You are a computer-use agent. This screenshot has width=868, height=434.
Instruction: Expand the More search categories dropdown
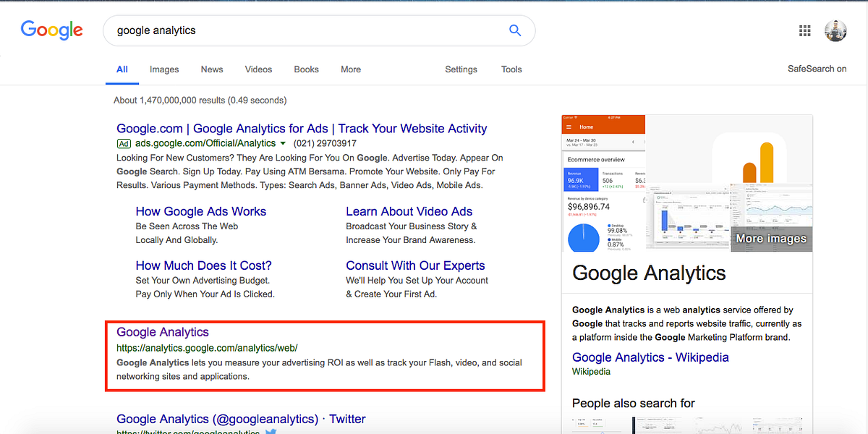click(x=350, y=69)
